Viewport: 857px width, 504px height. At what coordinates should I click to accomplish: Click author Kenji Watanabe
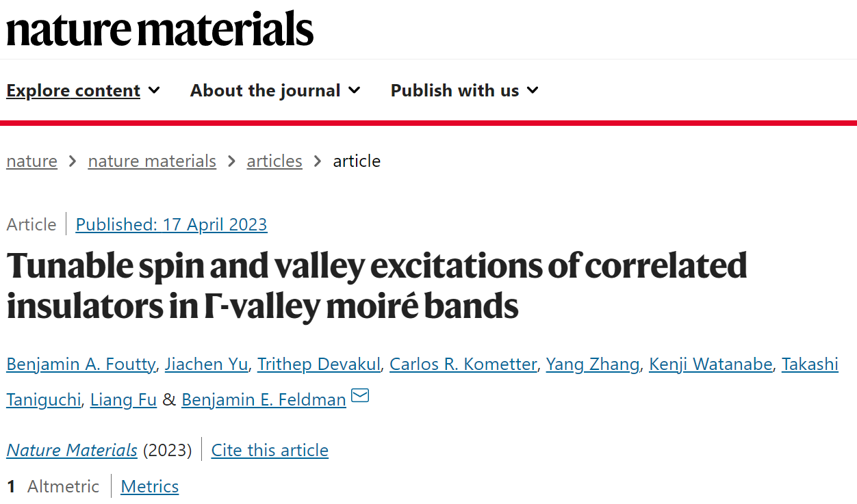coord(711,364)
